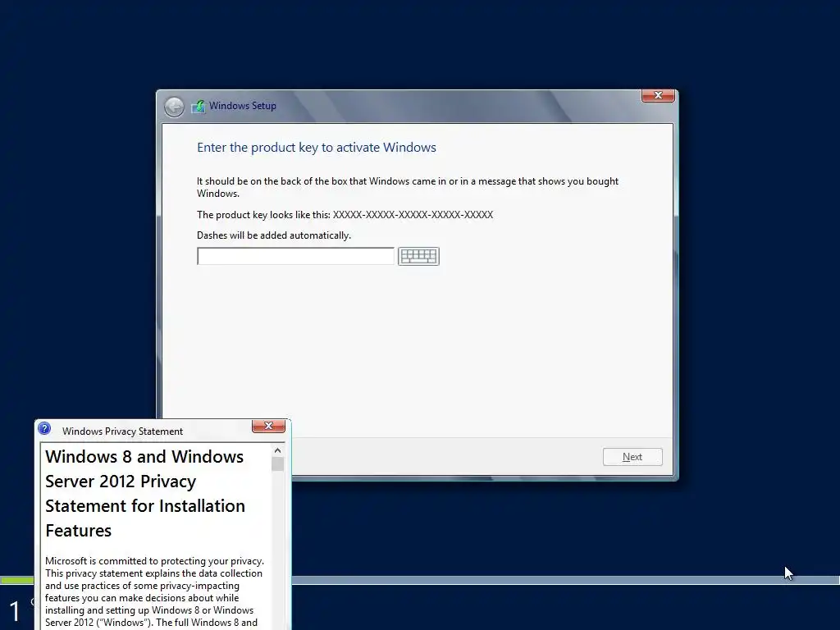Click the heading "Enter the product key to activate Windows"

317,148
